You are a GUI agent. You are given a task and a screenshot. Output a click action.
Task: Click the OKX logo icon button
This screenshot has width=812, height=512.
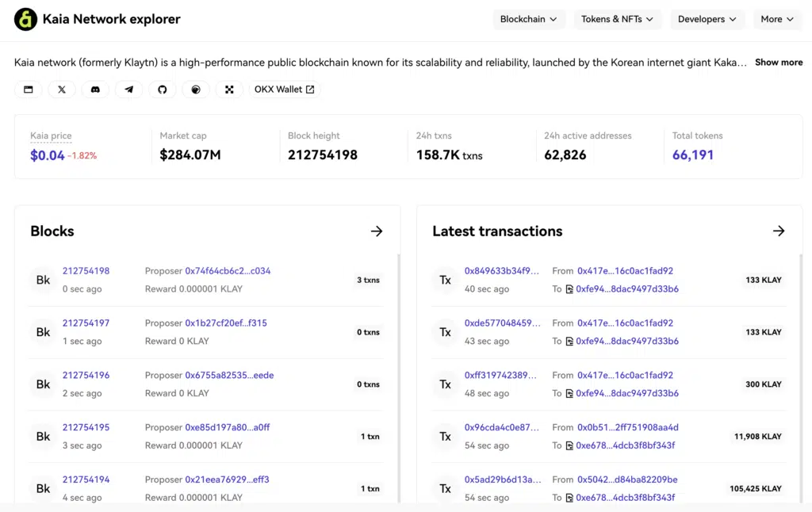pyautogui.click(x=229, y=90)
